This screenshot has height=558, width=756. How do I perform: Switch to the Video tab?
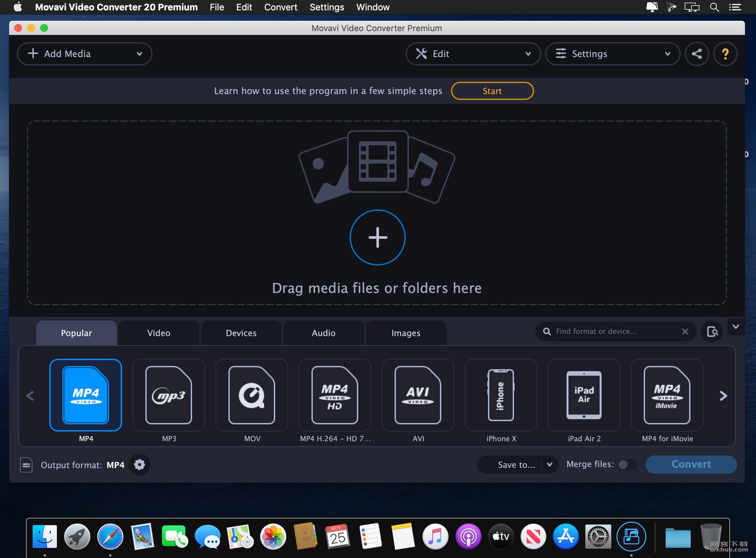[159, 333]
